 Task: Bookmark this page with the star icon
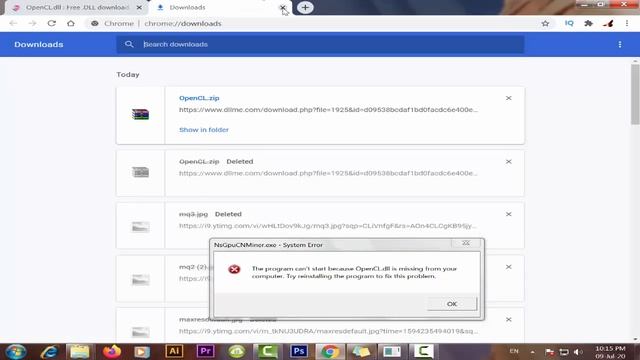pos(545,23)
